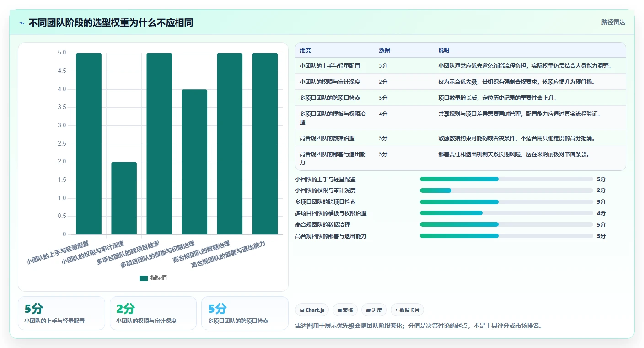Click the 表格 chip
The height and width of the screenshot is (348, 644).
[345, 310]
